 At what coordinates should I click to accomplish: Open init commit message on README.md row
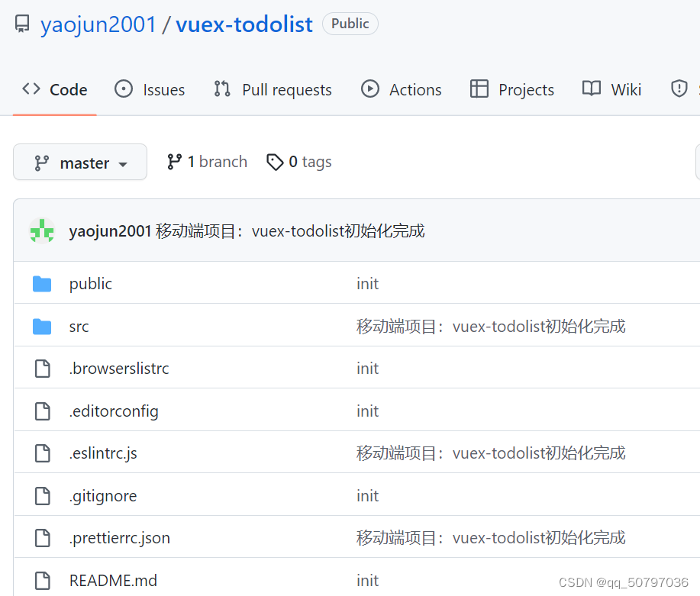367,581
